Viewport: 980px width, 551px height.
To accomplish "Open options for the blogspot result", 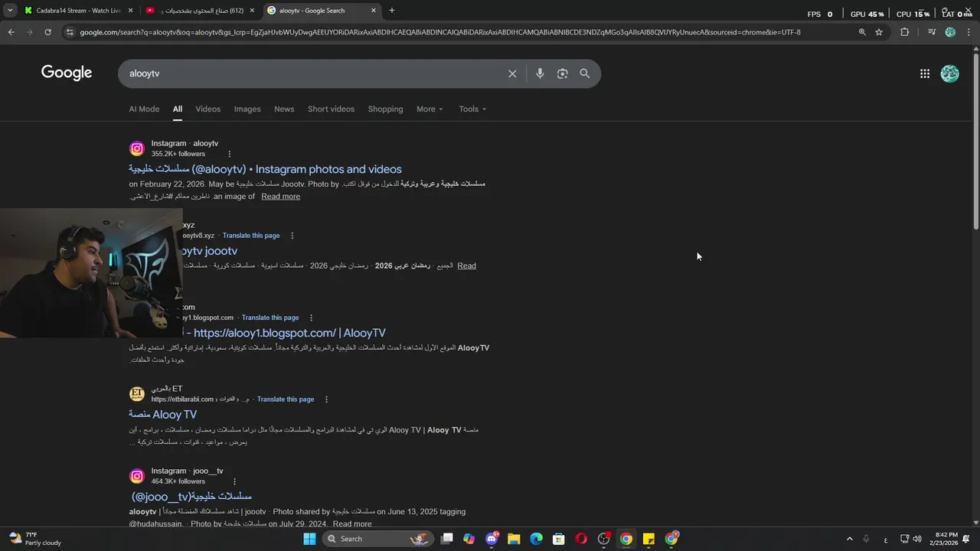I will (x=311, y=318).
